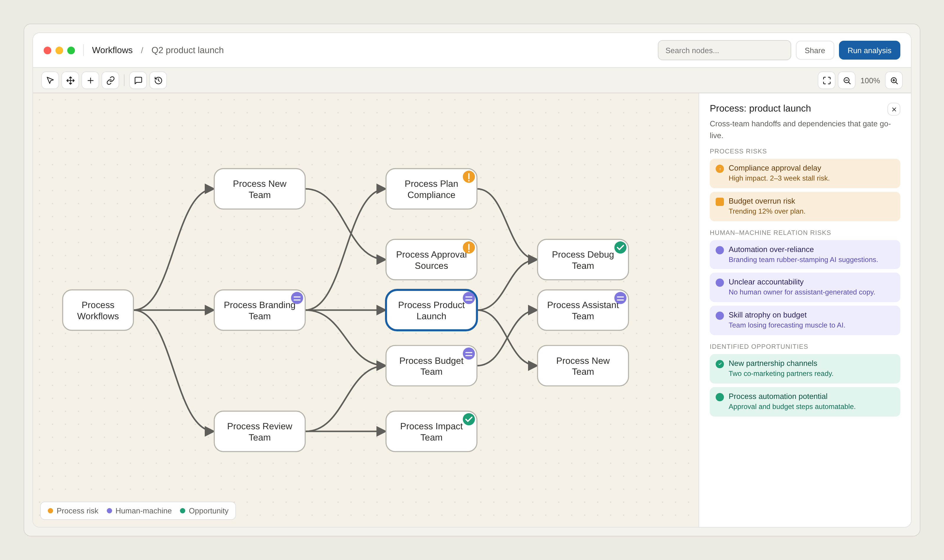The image size is (944, 560).
Task: Go to Workflows breadcrumb
Action: pos(112,50)
